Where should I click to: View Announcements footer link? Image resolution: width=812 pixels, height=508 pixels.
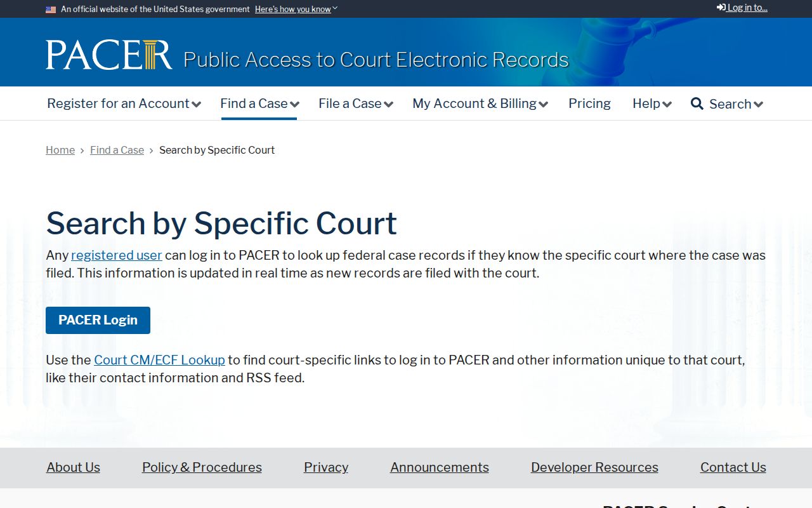tap(440, 467)
